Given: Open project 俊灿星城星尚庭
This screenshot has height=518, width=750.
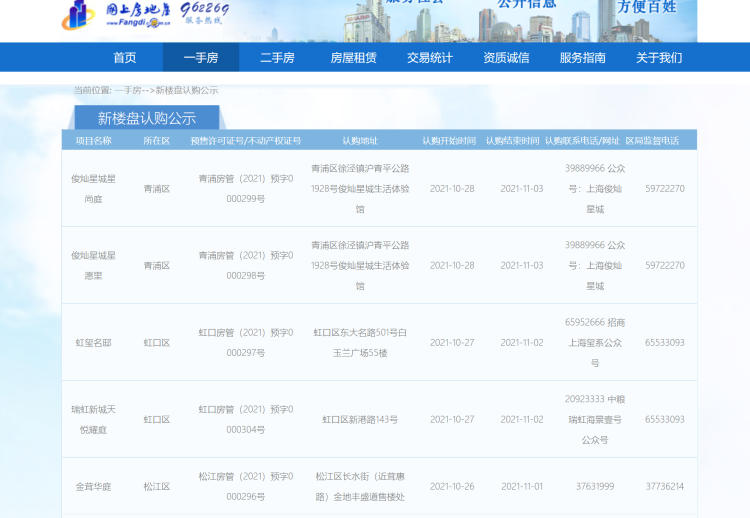Looking at the screenshot, I should click(93, 188).
